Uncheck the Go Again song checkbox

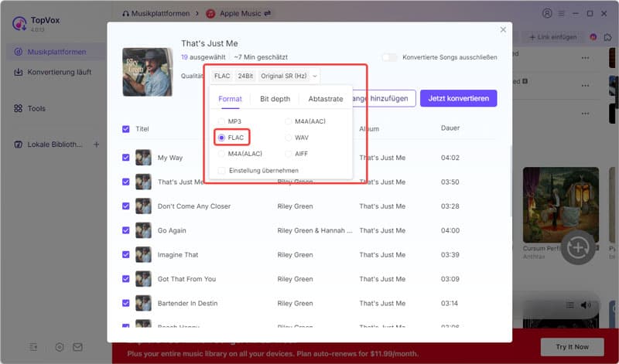[x=126, y=230]
